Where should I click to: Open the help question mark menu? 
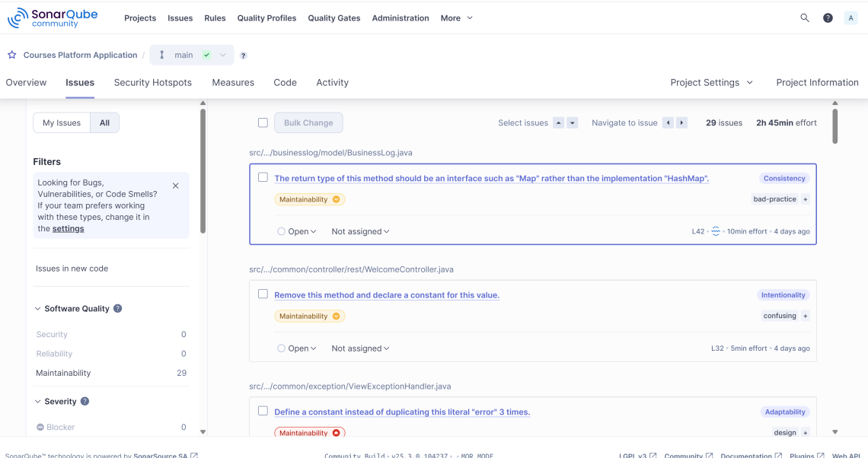coord(828,17)
